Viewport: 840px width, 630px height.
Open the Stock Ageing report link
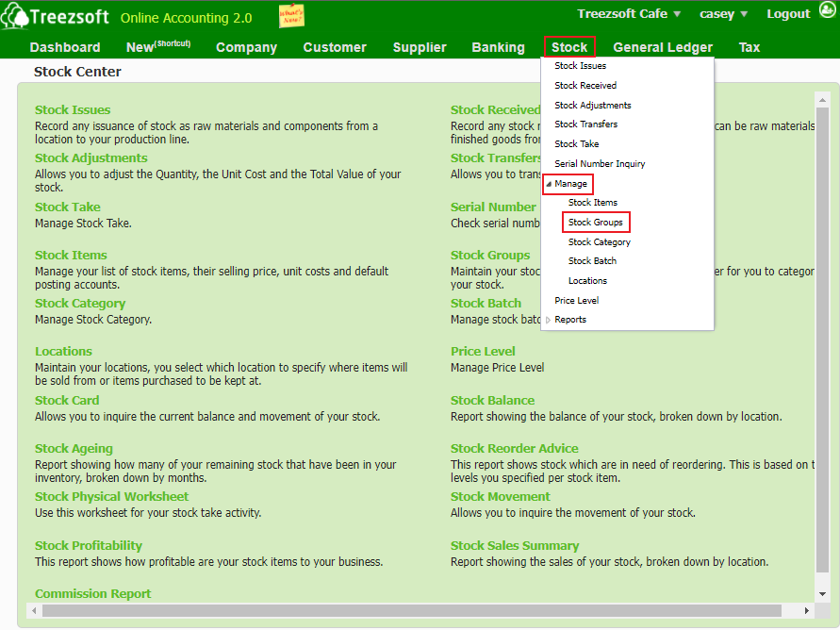pyautogui.click(x=74, y=449)
